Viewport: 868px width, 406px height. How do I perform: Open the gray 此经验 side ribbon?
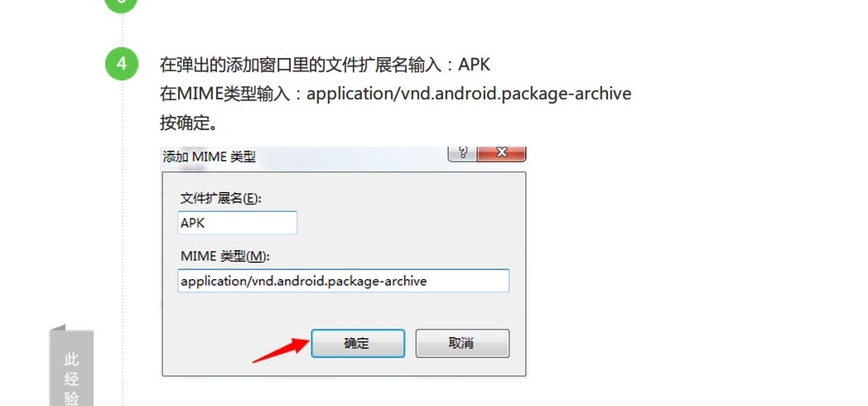pos(71,367)
